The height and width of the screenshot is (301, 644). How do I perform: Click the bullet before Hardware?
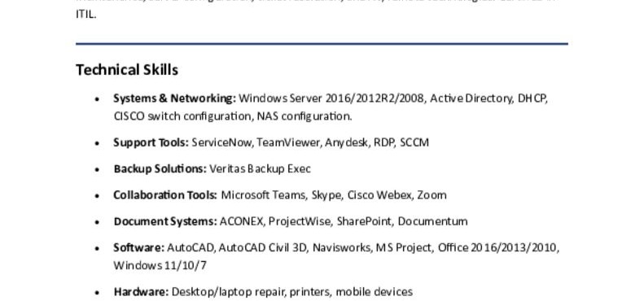coord(97,292)
